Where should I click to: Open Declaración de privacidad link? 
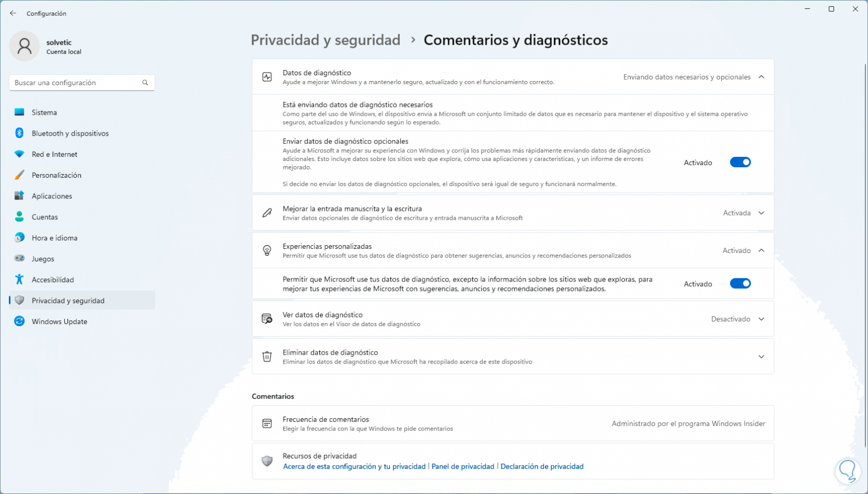coord(542,467)
